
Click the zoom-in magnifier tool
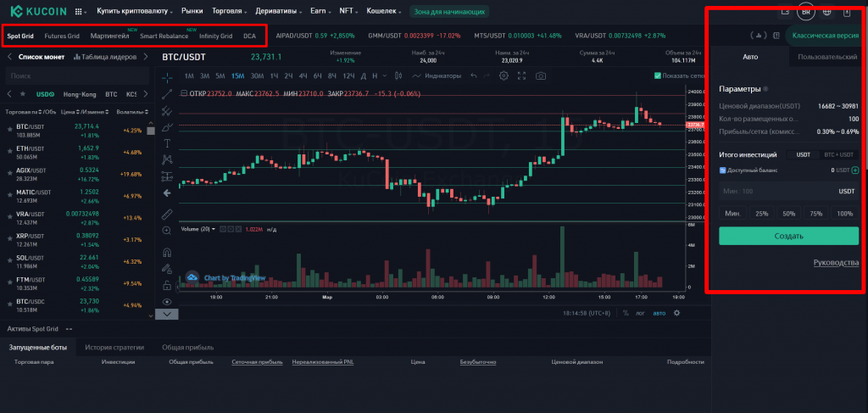pos(167,230)
